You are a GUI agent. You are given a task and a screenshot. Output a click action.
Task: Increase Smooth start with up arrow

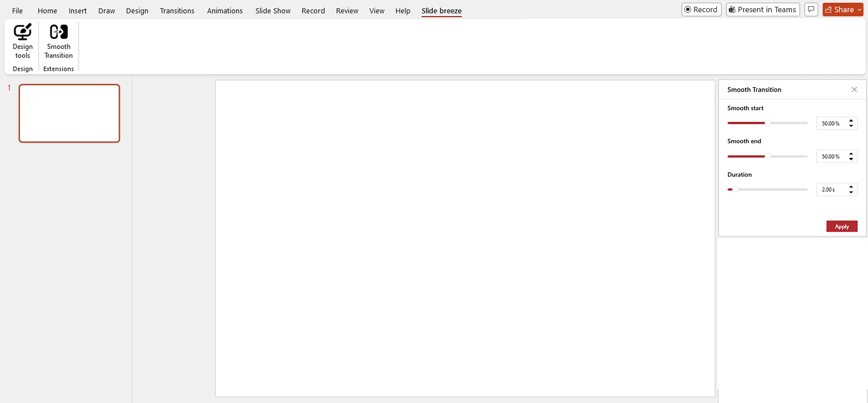point(851,121)
